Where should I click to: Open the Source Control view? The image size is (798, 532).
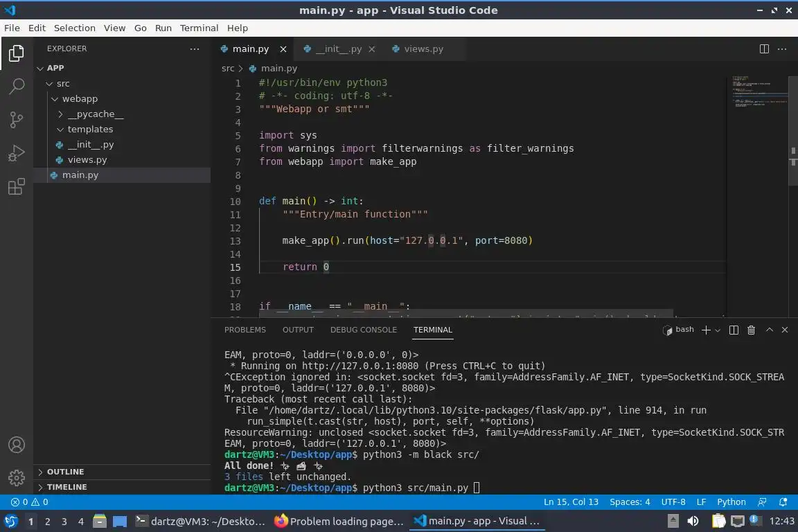(17, 120)
